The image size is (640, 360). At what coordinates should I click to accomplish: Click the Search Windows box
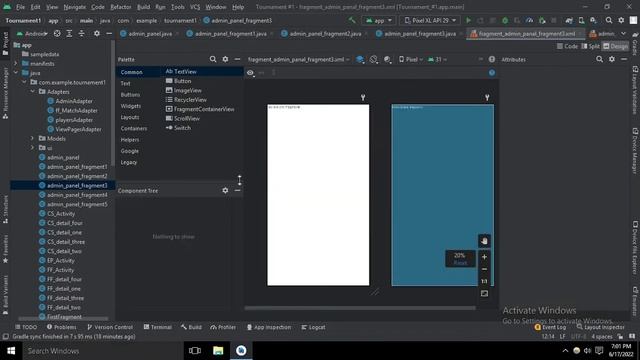point(102,351)
